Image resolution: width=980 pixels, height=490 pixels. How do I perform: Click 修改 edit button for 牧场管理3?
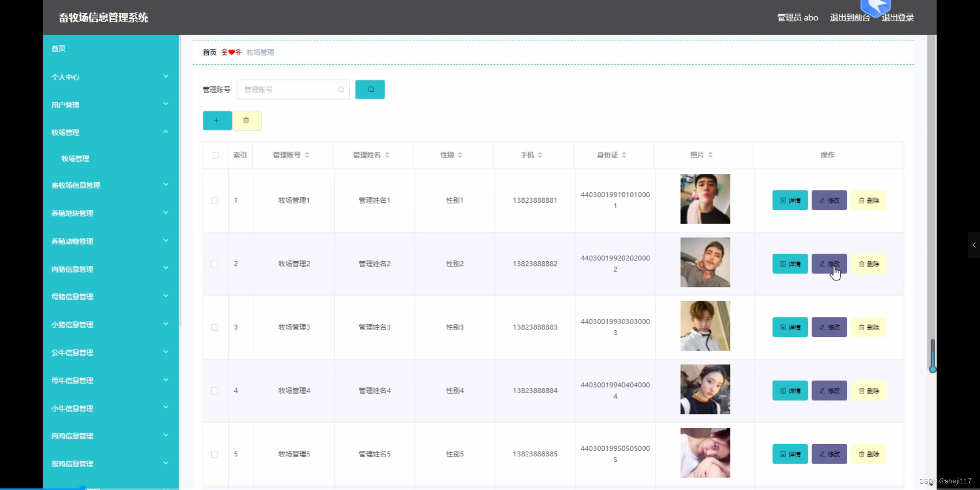(829, 327)
